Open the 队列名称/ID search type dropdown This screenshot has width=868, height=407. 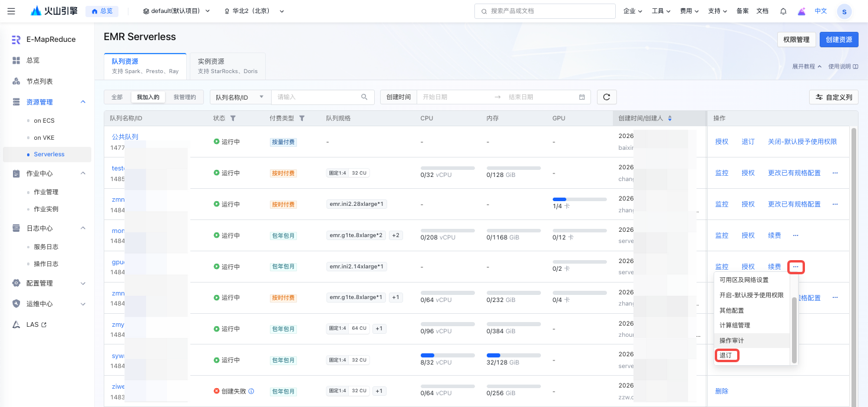240,97
